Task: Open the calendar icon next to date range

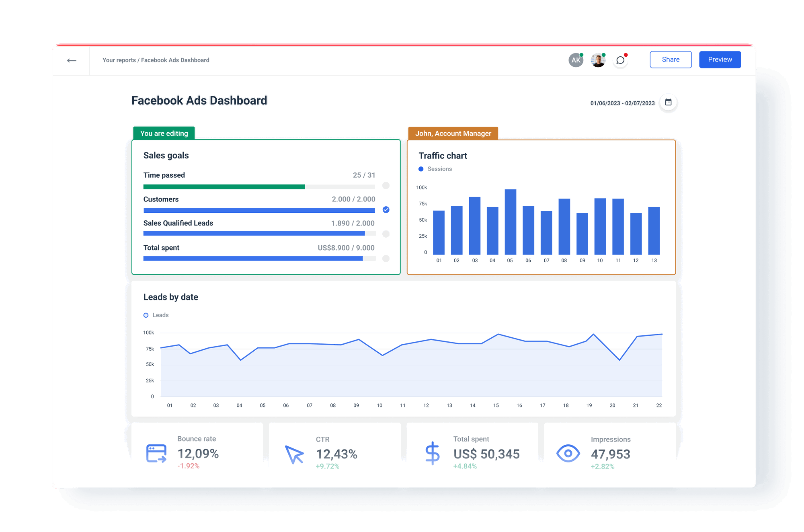Action: point(668,103)
